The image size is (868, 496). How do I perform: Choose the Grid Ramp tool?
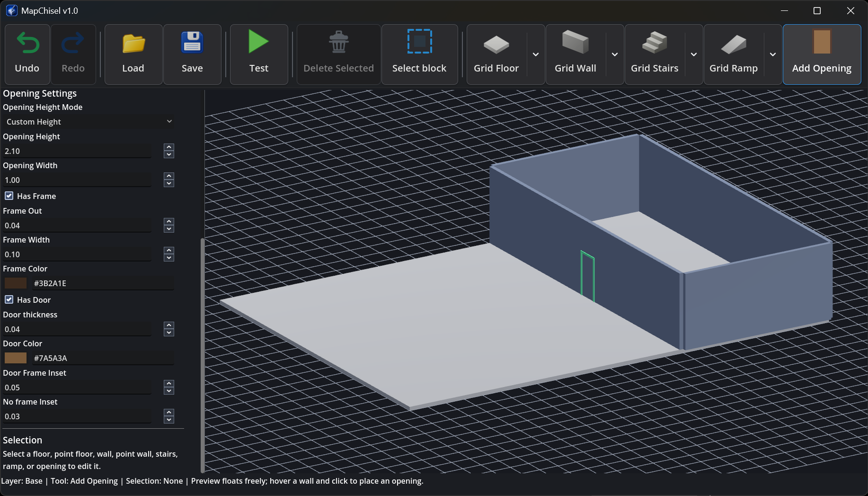point(734,54)
